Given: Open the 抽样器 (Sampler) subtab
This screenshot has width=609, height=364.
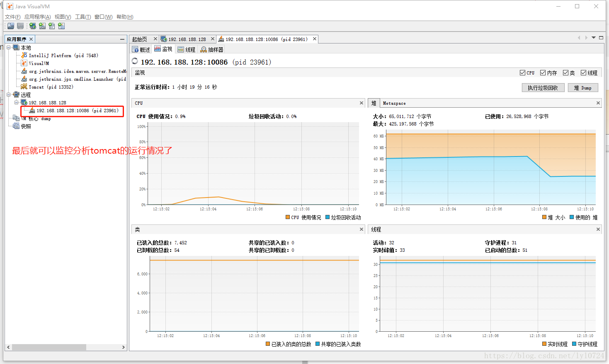Looking at the screenshot, I should tap(212, 50).
